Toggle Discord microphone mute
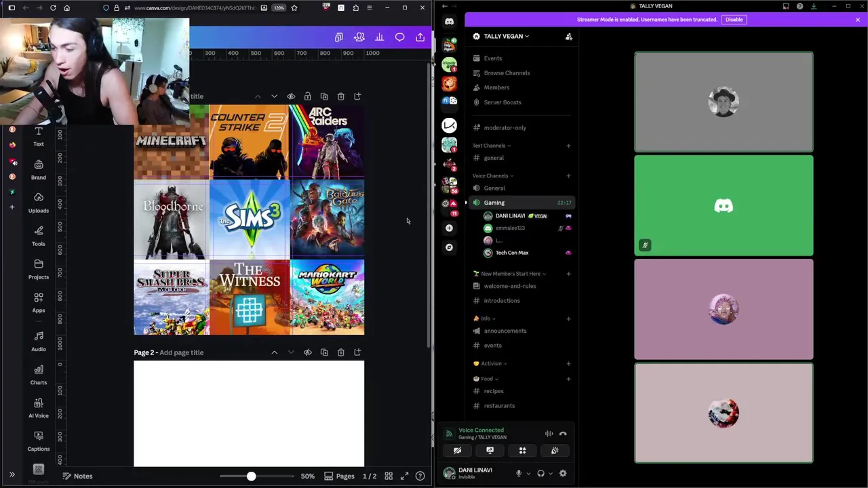 (x=519, y=473)
